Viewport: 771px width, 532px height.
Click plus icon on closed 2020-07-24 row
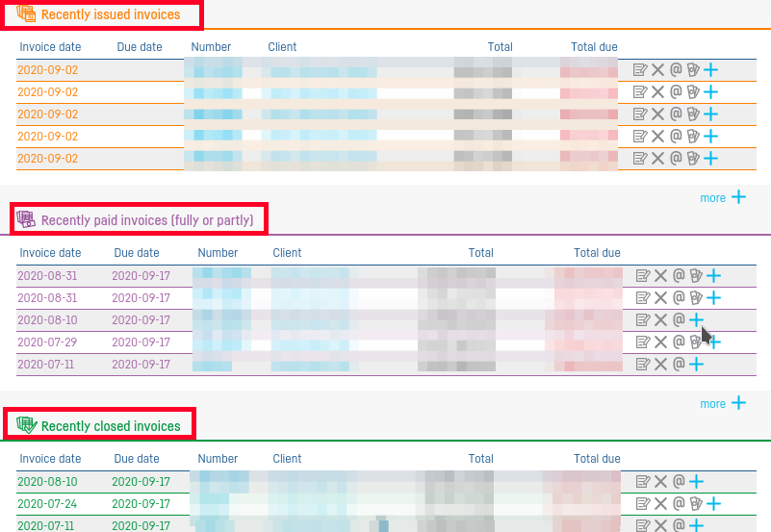pos(713,504)
